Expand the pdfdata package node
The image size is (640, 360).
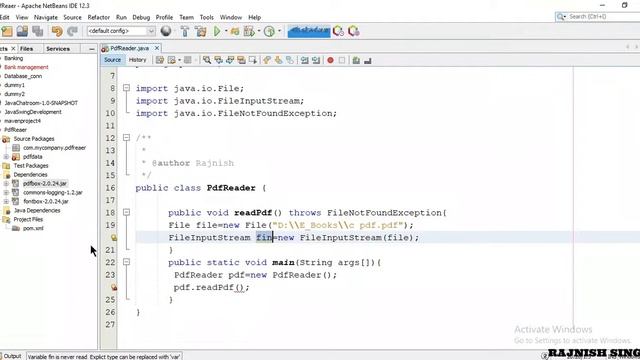tap(6, 157)
